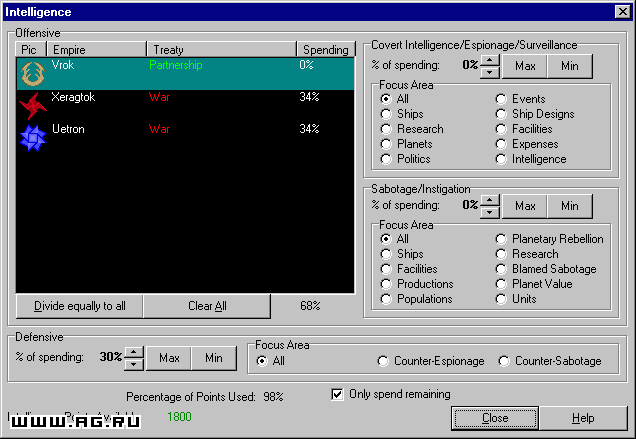The width and height of the screenshot is (636, 439).
Task: Click the Treaty column header
Action: coord(221,49)
